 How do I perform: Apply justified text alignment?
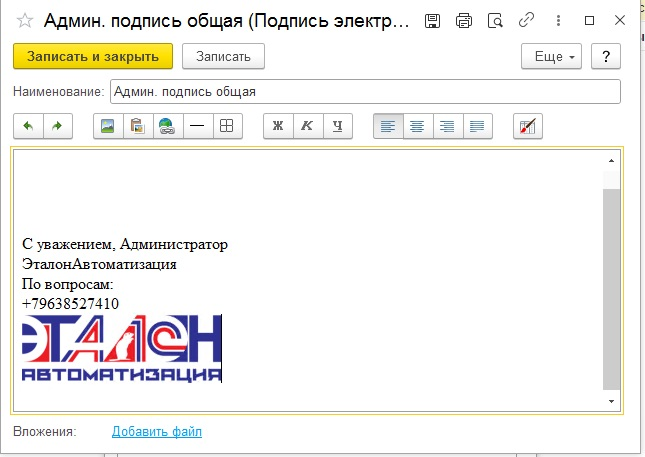coord(478,126)
